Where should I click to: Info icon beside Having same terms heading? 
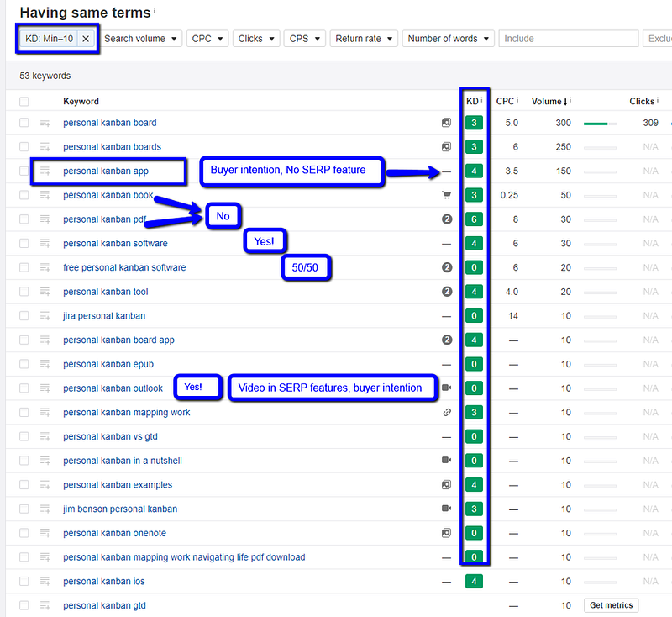click(x=155, y=10)
